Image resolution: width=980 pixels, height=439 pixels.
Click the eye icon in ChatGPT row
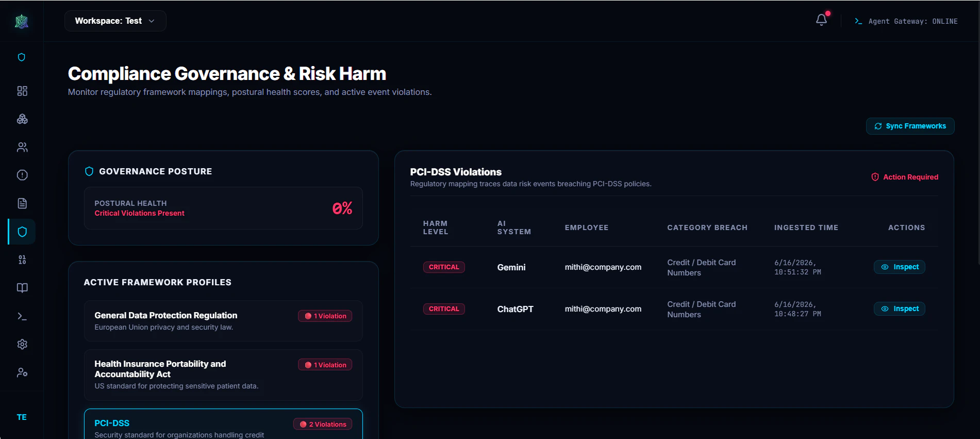point(885,308)
